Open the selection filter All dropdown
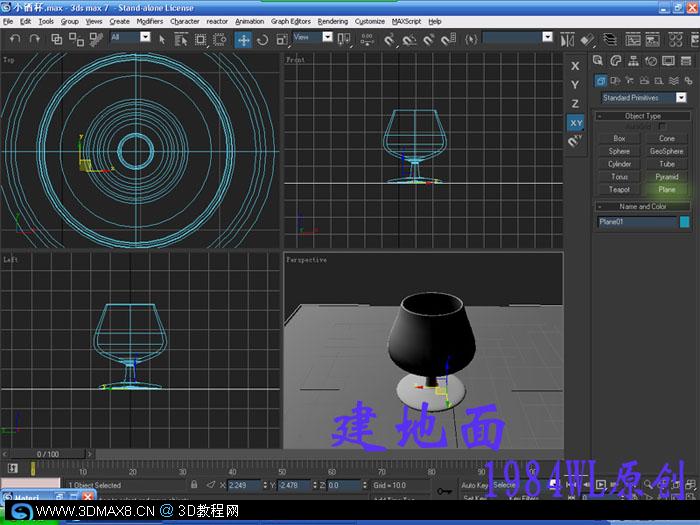Image resolution: width=700 pixels, height=525 pixels. [x=146, y=37]
